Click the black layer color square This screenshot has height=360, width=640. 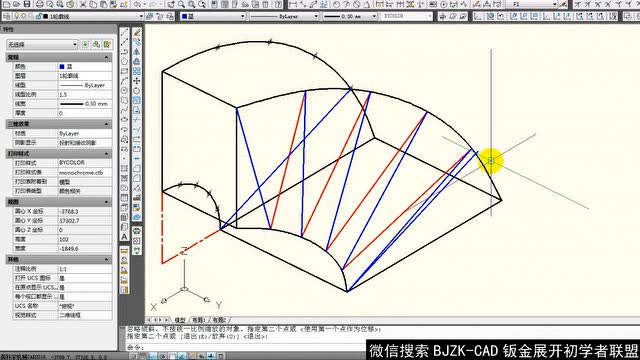point(46,16)
